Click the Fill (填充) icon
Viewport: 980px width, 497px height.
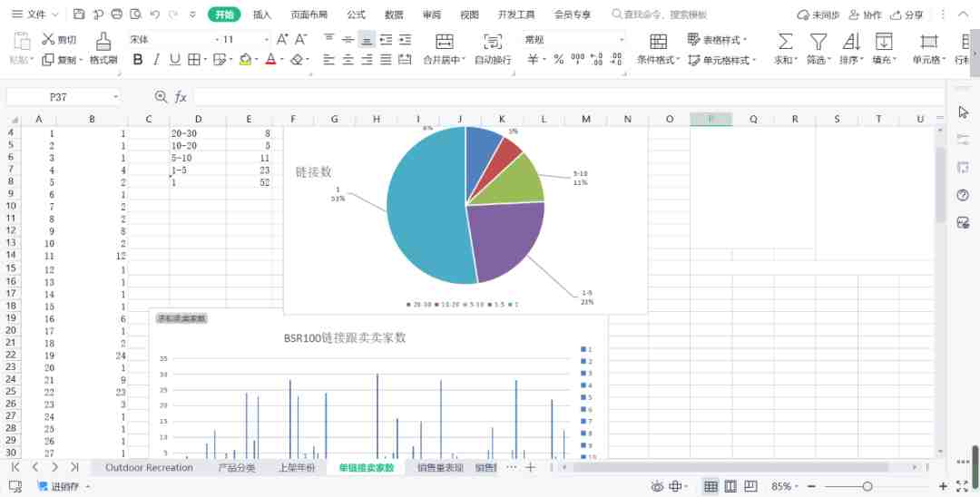(x=883, y=42)
